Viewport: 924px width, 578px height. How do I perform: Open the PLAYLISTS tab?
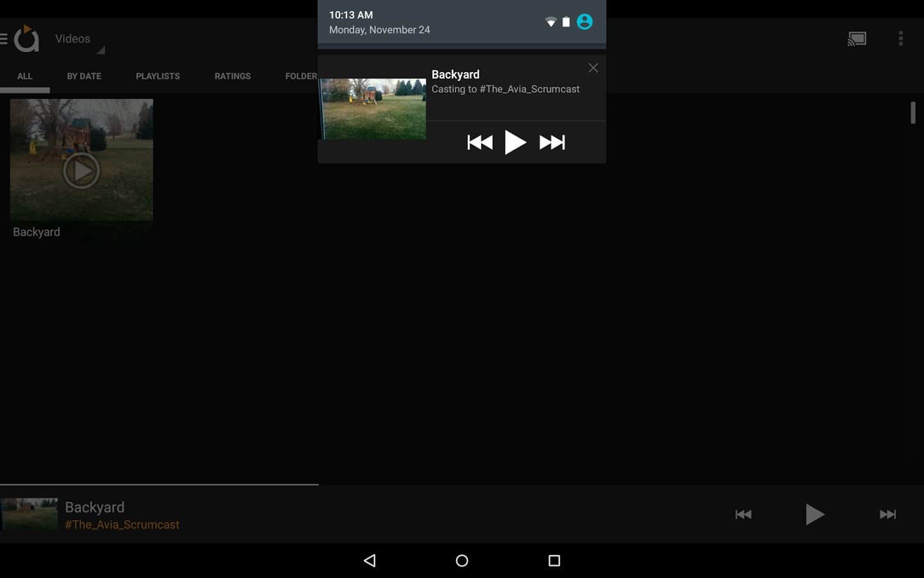(x=157, y=76)
